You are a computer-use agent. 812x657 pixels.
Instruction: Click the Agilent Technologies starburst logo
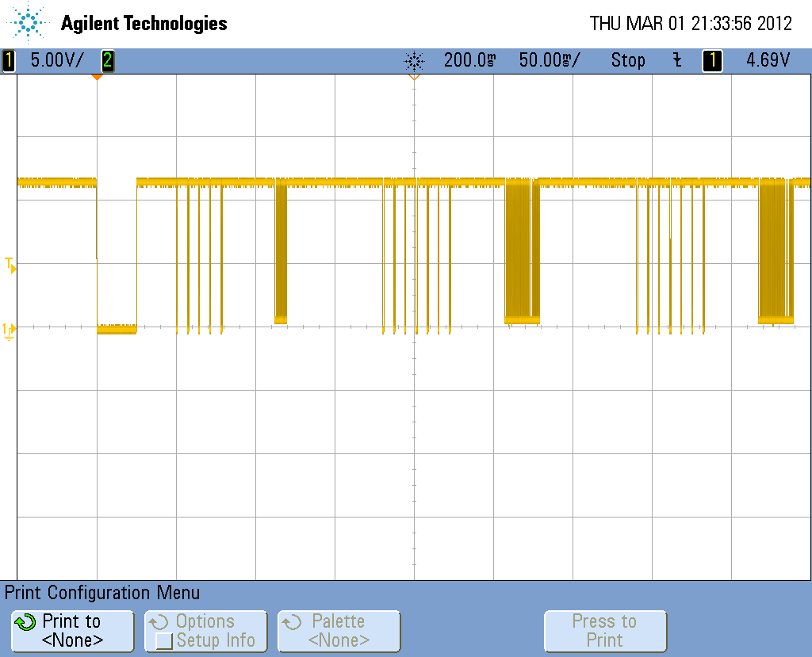pyautogui.click(x=29, y=23)
